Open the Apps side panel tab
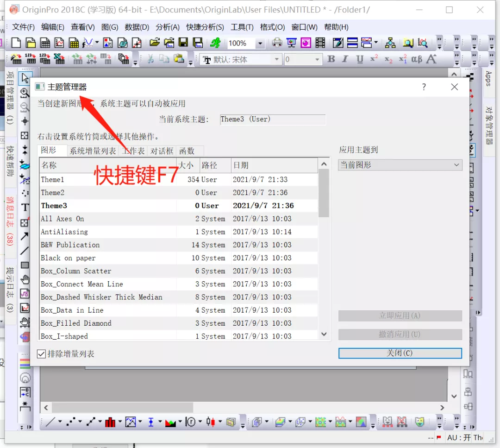Screen dimensions: 500x448 pos(488,79)
